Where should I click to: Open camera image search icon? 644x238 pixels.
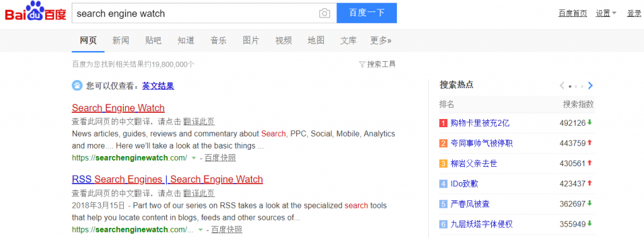click(x=325, y=14)
